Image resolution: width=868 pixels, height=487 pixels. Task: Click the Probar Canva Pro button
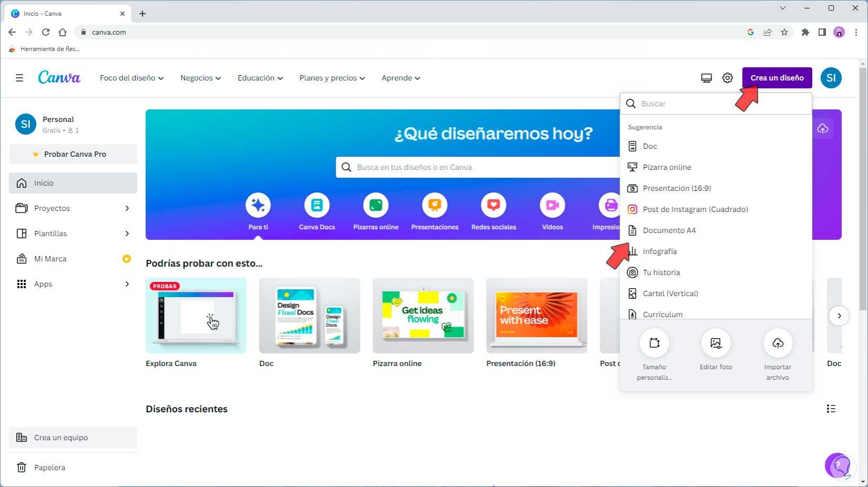(73, 154)
